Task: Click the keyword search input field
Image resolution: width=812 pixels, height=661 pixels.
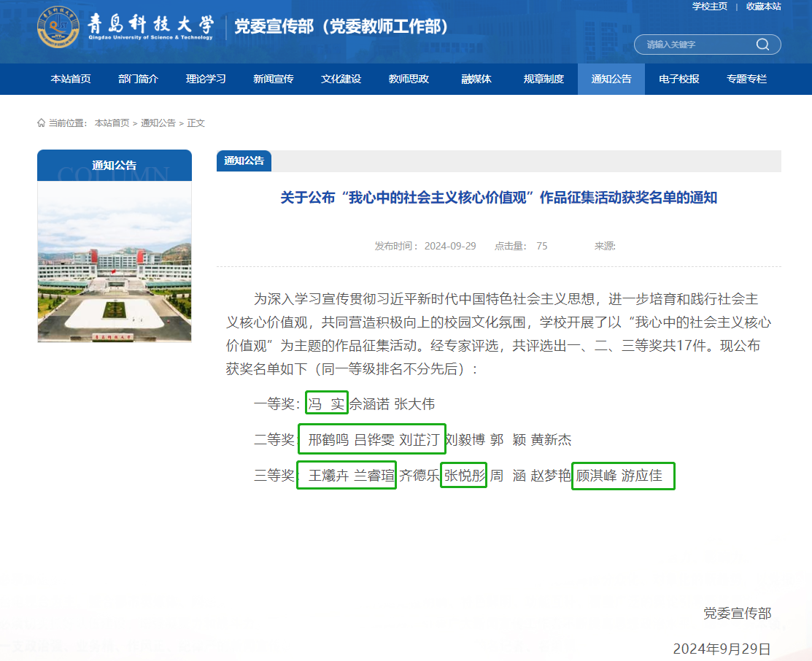Action: pos(697,45)
